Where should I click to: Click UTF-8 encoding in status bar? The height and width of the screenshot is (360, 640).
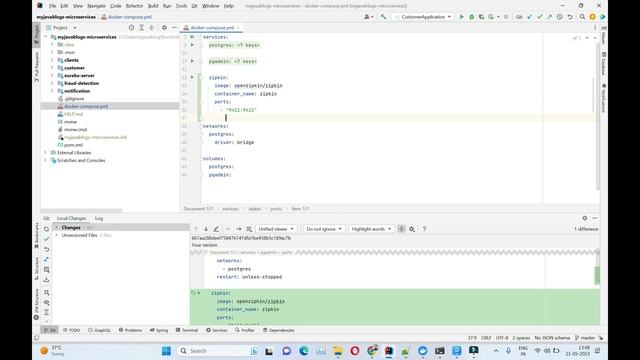(x=502, y=338)
